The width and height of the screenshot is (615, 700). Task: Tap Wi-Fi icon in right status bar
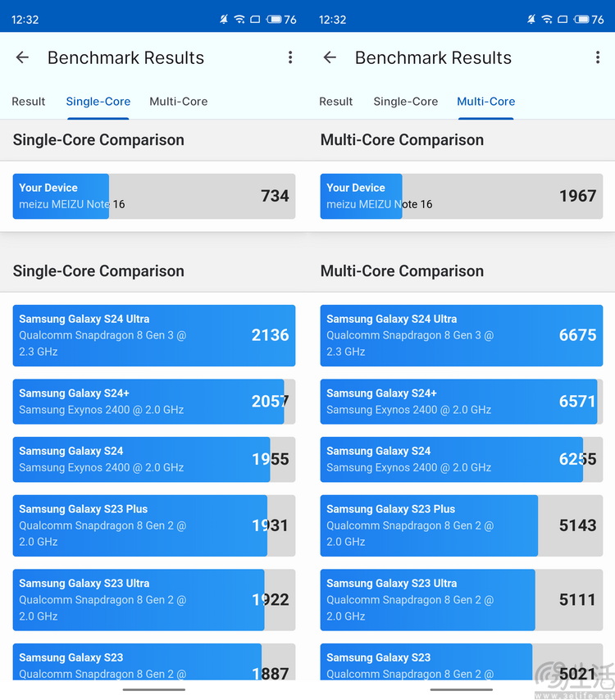click(547, 19)
